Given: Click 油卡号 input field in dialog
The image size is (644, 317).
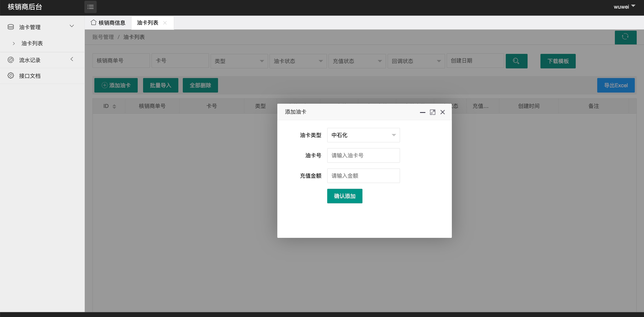Looking at the screenshot, I should [363, 155].
